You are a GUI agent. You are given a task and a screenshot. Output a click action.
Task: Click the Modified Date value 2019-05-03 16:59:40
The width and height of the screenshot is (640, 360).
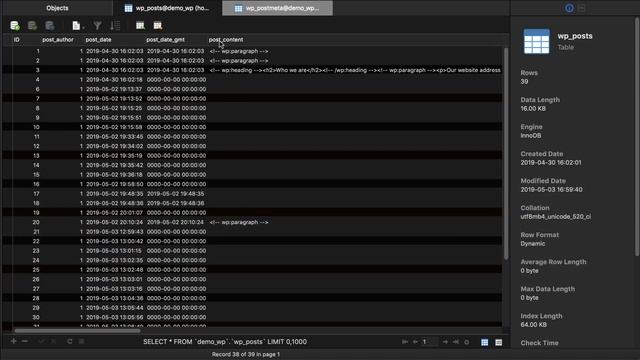click(551, 190)
